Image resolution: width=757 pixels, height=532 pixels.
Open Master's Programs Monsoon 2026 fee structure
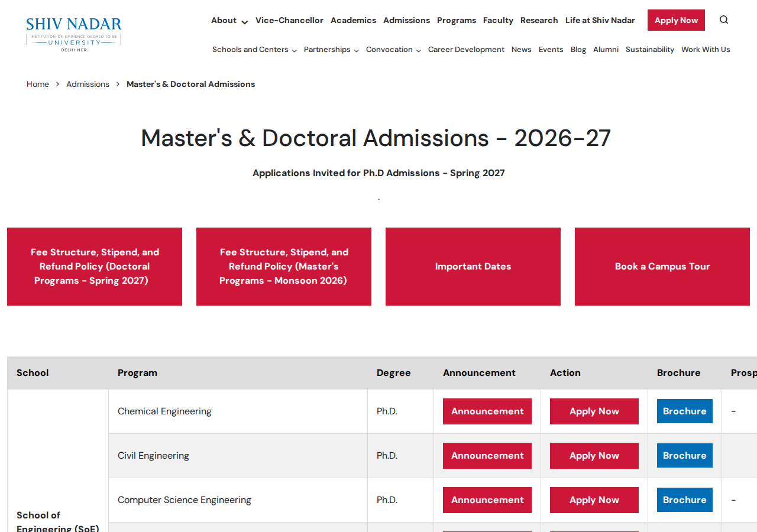[x=284, y=267]
